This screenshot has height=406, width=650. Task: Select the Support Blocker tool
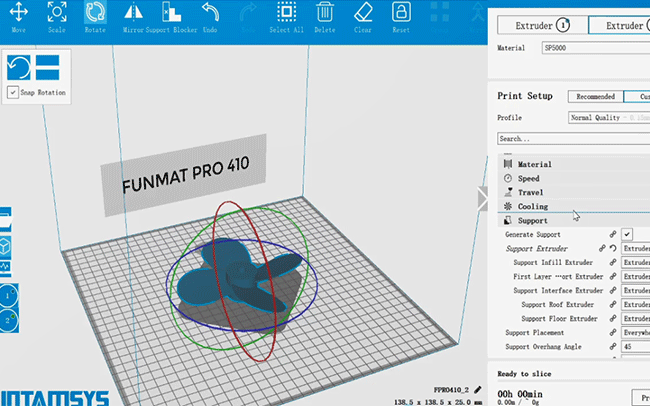tap(172, 17)
